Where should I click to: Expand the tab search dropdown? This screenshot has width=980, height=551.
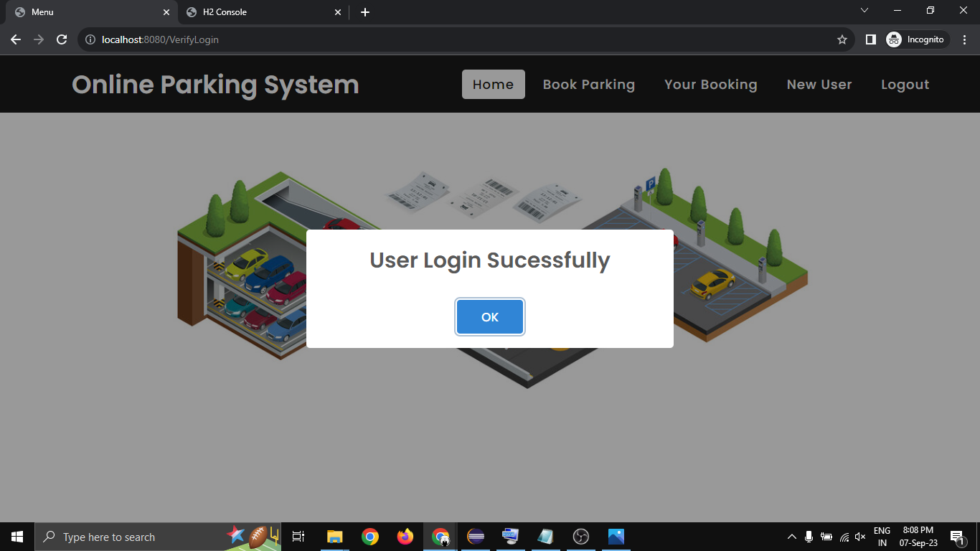864,11
